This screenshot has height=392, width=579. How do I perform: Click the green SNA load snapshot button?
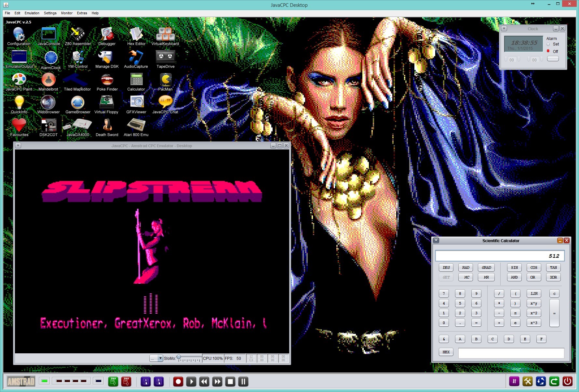113,381
